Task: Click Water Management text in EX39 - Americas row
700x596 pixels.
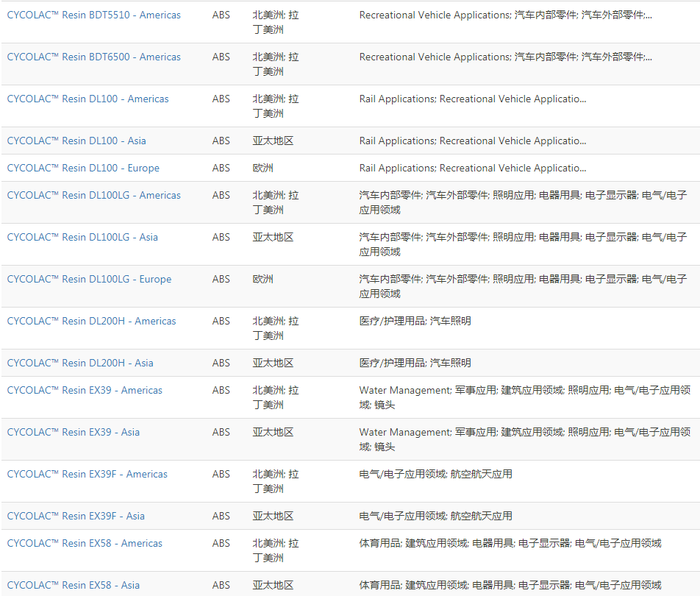Action: pos(524,397)
